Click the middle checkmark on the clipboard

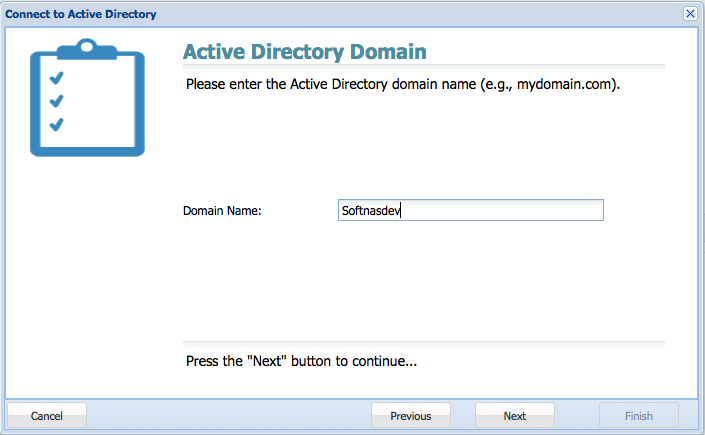coord(57,101)
